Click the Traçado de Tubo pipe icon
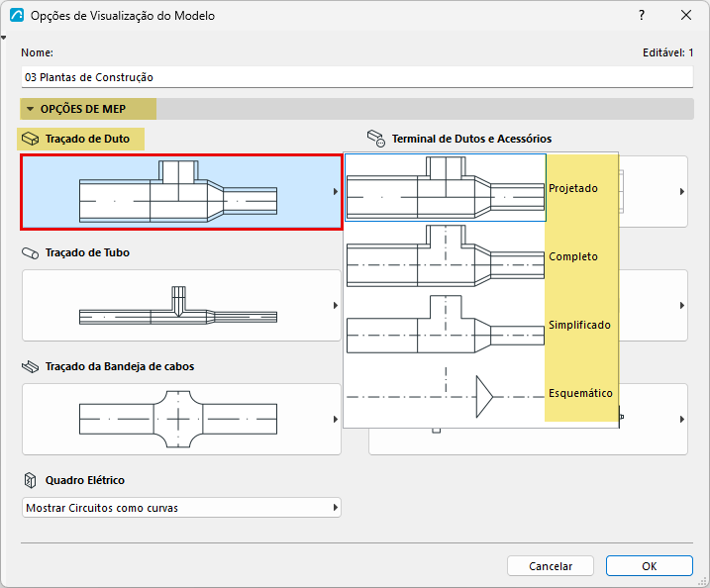The image size is (710, 588). [x=31, y=253]
